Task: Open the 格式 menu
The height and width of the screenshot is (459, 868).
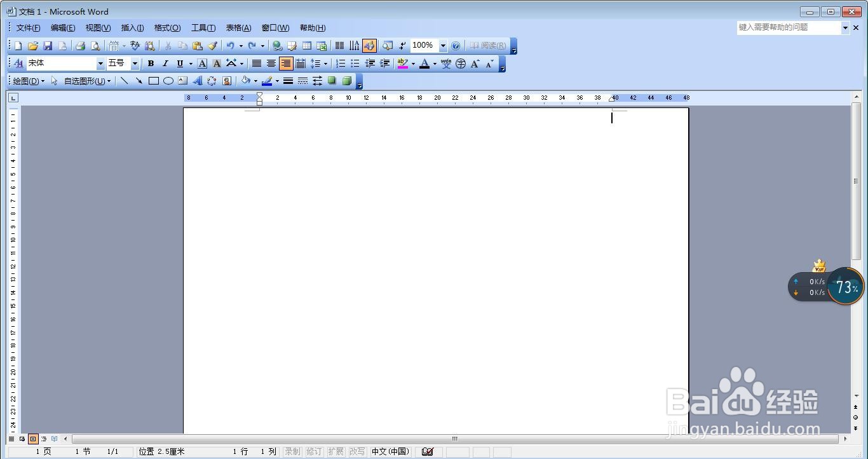Action: click(x=168, y=28)
